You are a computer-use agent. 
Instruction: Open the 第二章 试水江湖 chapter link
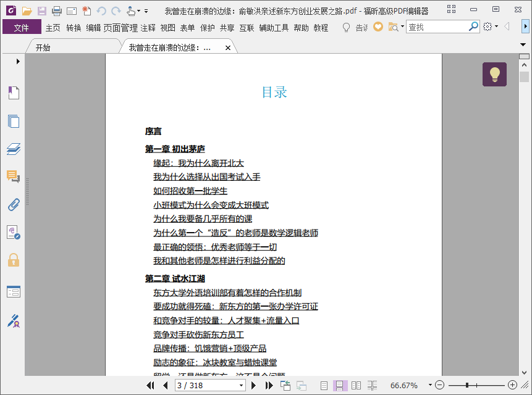(175, 279)
